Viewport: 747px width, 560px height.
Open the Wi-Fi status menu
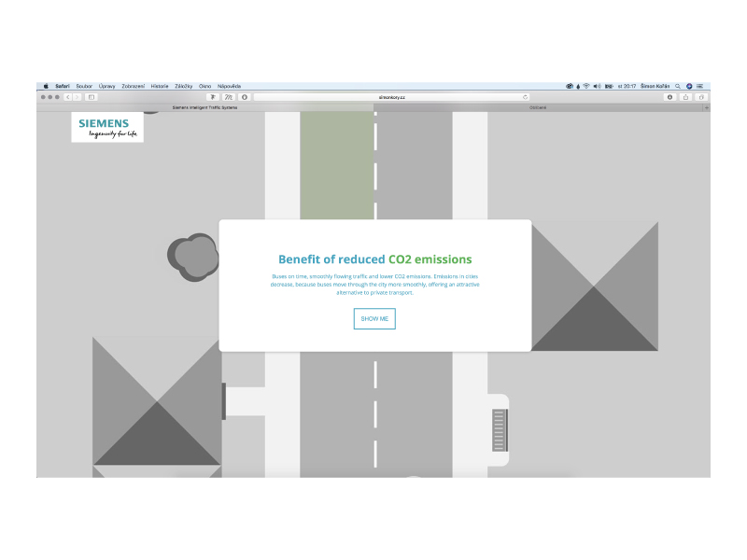(586, 86)
